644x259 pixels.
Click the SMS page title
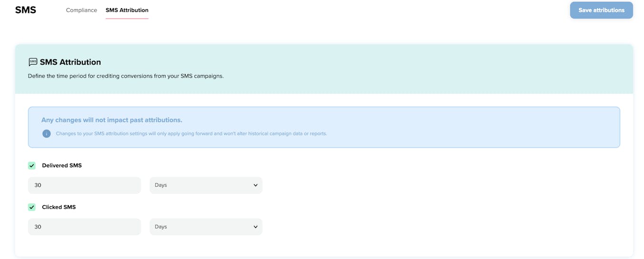tap(26, 10)
